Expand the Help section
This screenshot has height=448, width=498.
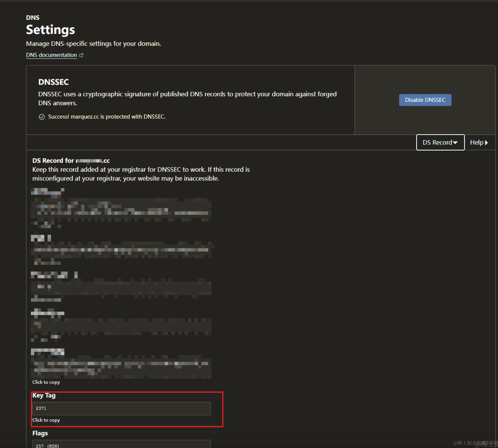click(479, 142)
